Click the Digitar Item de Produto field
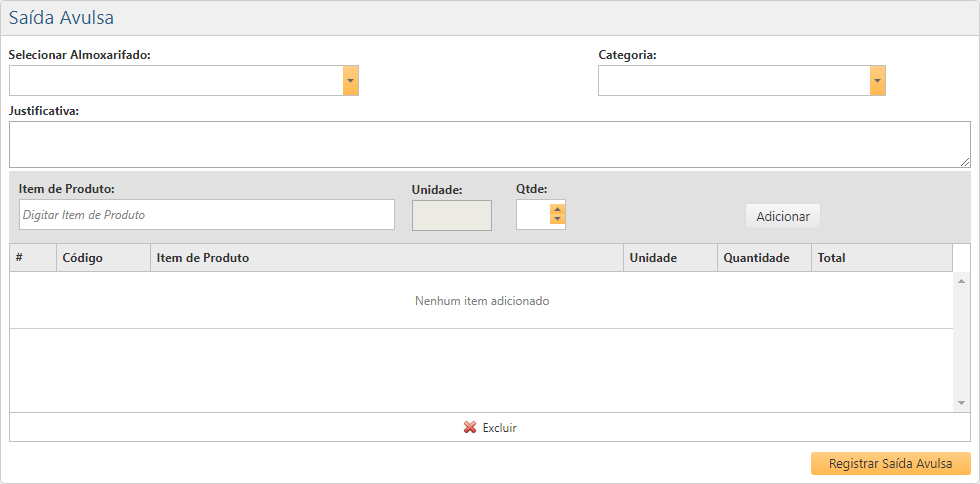The width and height of the screenshot is (980, 484). click(207, 214)
